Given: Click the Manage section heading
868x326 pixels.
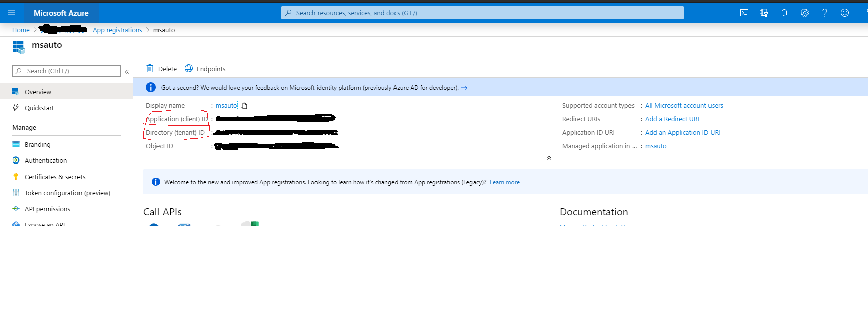Looking at the screenshot, I should click(24, 127).
